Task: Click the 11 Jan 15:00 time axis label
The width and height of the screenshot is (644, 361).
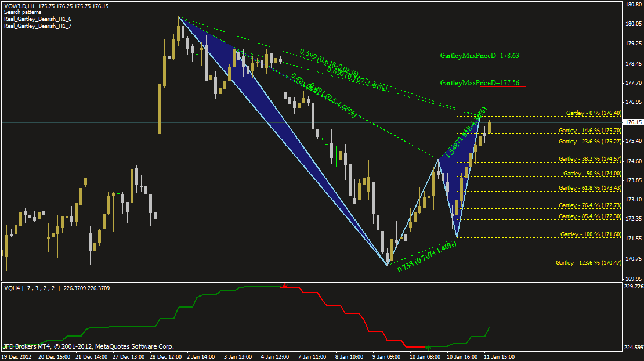Action: pos(499,357)
